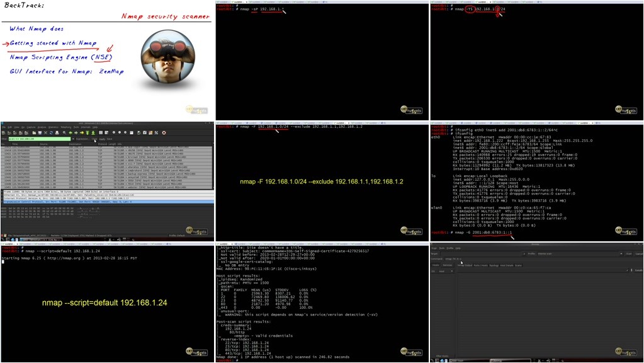Click Wireshark's list capture interfaces toolbar icon
644x363 pixels.
coord(3,133)
